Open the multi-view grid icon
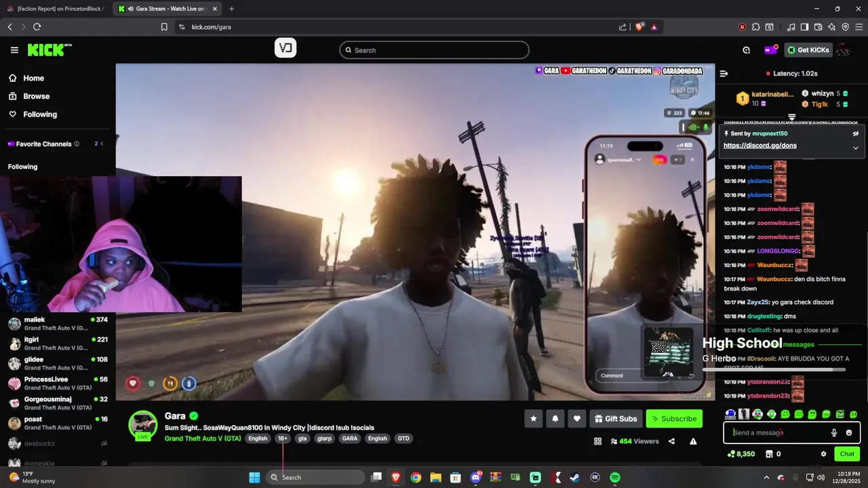 click(597, 441)
